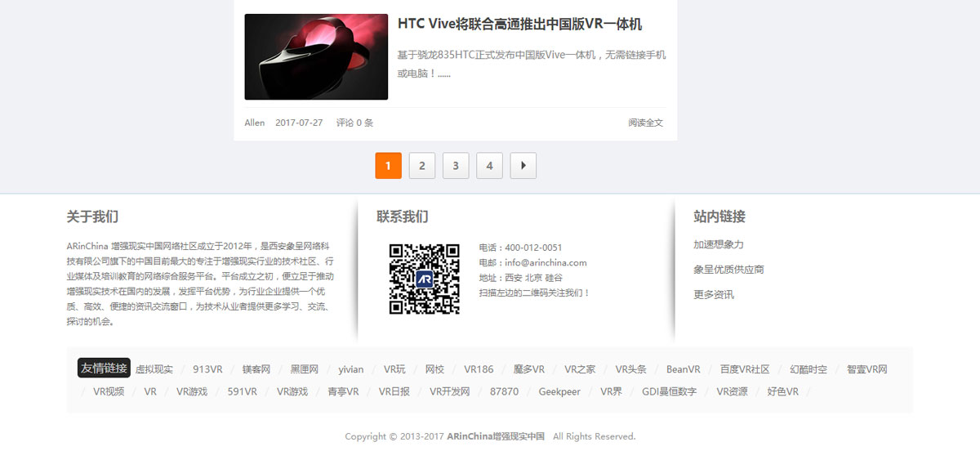
Task: Open the friend link VR头条
Action: (630, 369)
